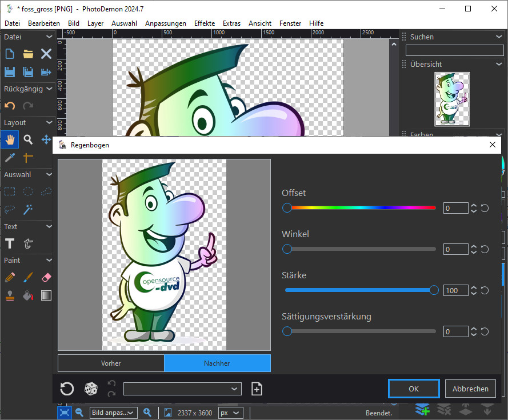Viewport: 508px width, 420px height.
Task: Confirm with the OK button
Action: coord(414,389)
